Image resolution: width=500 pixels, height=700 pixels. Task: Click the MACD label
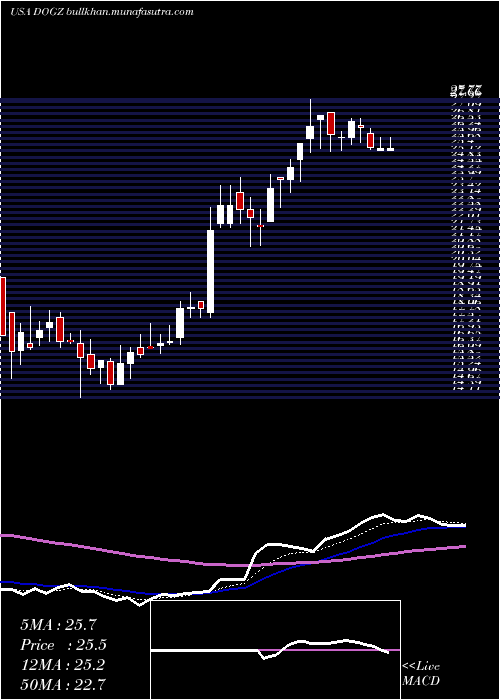click(421, 681)
